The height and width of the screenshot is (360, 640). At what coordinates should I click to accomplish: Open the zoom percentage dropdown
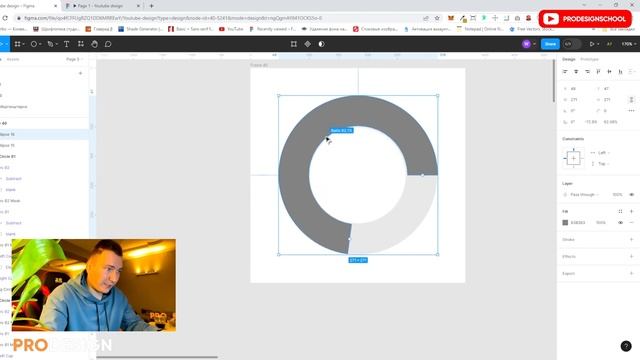[629, 44]
